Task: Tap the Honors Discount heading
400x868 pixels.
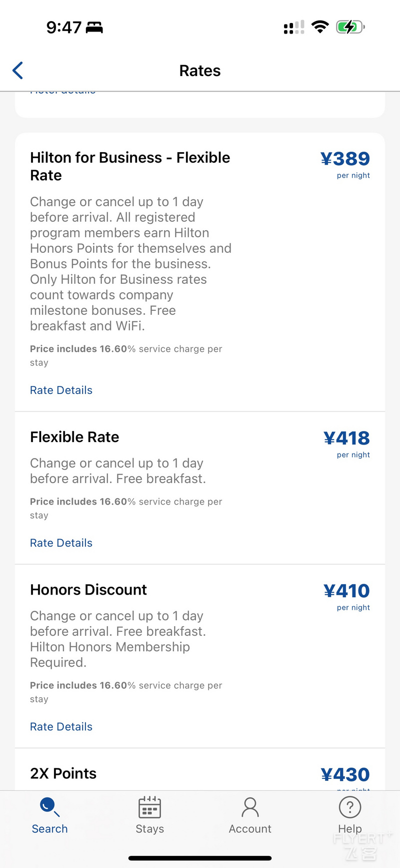Action: coord(88,590)
